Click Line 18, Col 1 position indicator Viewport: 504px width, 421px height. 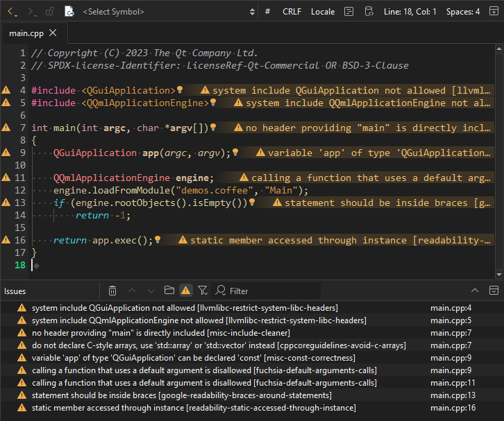(410, 12)
